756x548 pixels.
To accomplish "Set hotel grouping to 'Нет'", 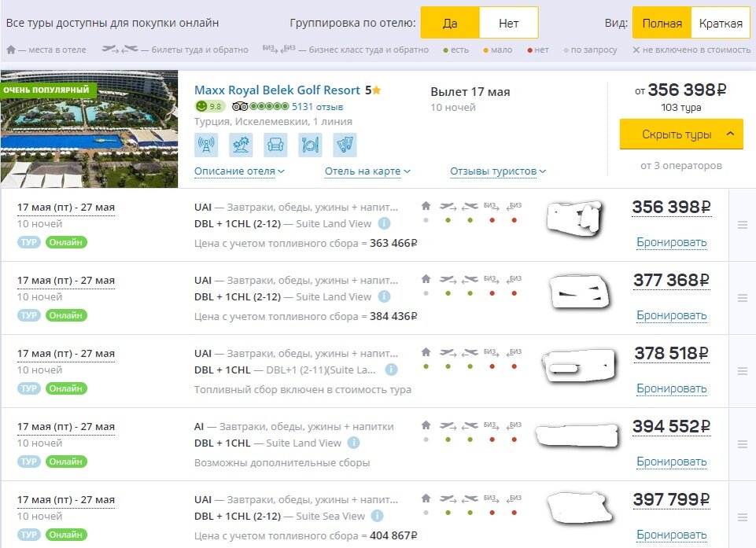I will [509, 23].
